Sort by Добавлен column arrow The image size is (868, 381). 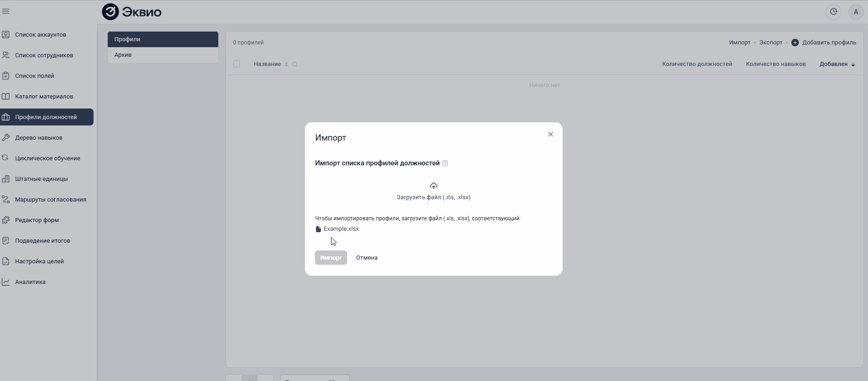[x=853, y=65]
